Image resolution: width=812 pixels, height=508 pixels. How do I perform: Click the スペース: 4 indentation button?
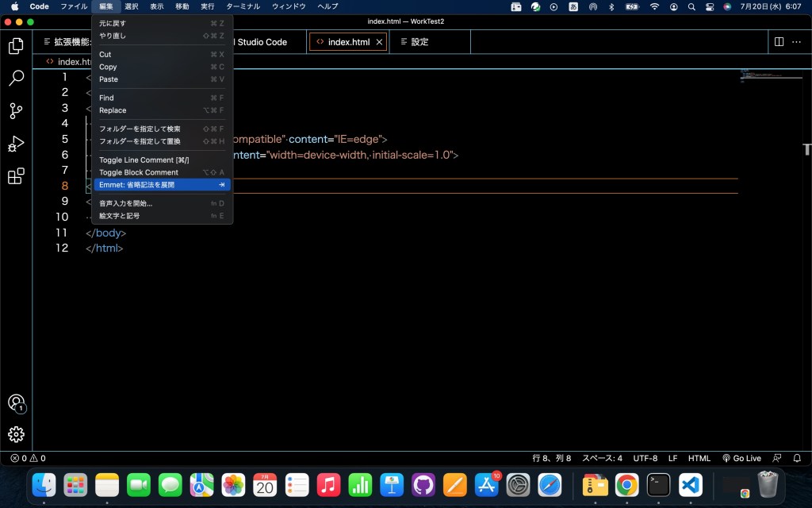pyautogui.click(x=602, y=458)
